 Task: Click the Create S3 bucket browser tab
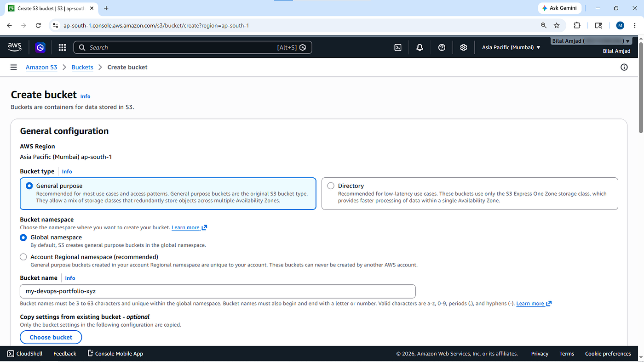50,8
